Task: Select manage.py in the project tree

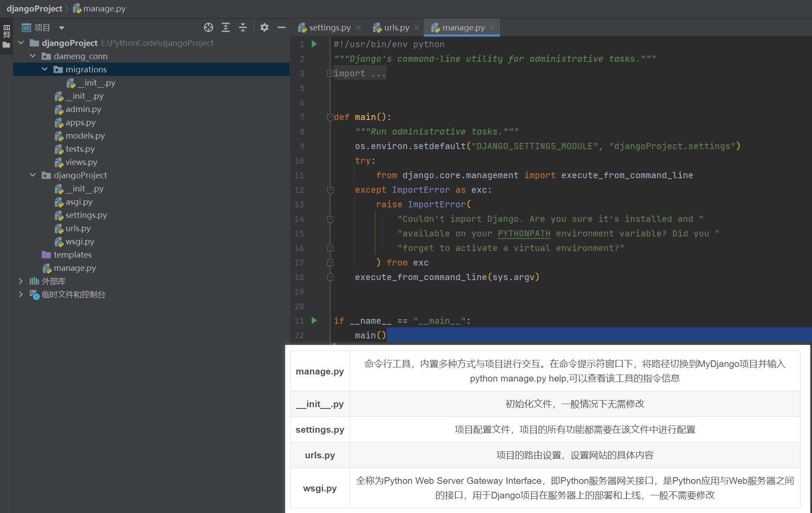Action: (x=75, y=268)
